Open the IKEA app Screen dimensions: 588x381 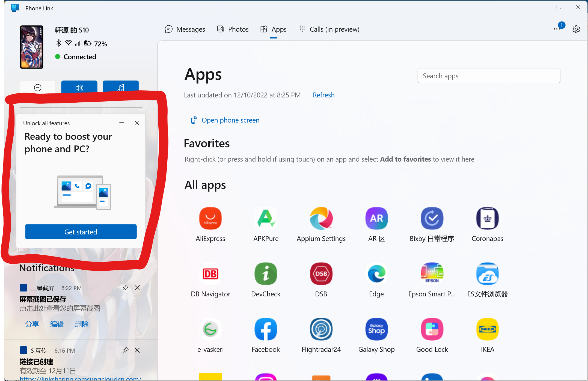tap(487, 329)
